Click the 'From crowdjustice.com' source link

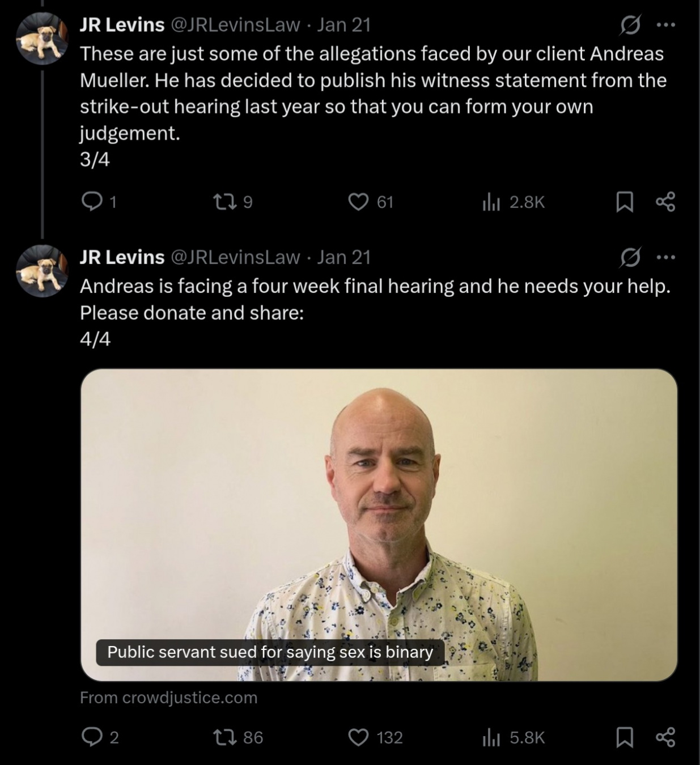(x=168, y=698)
